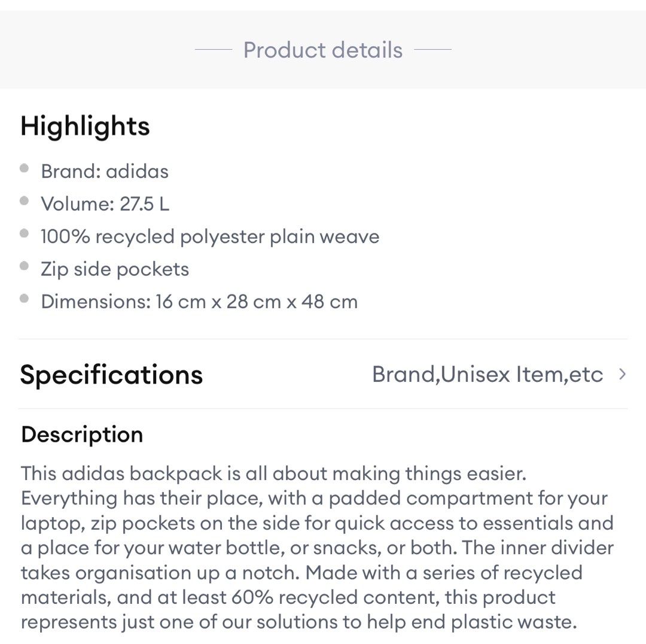This screenshot has width=646, height=644.
Task: Select the Product details header
Action: [x=322, y=50]
